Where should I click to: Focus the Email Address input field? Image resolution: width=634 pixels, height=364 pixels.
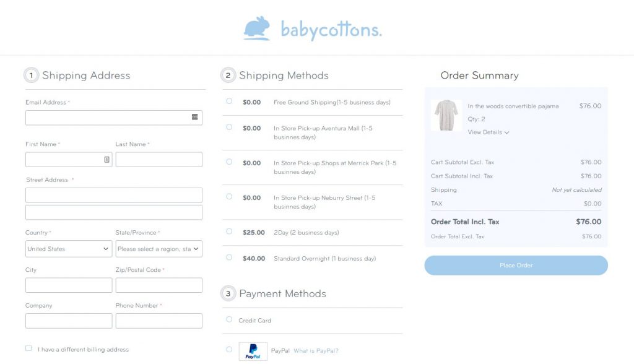point(114,118)
